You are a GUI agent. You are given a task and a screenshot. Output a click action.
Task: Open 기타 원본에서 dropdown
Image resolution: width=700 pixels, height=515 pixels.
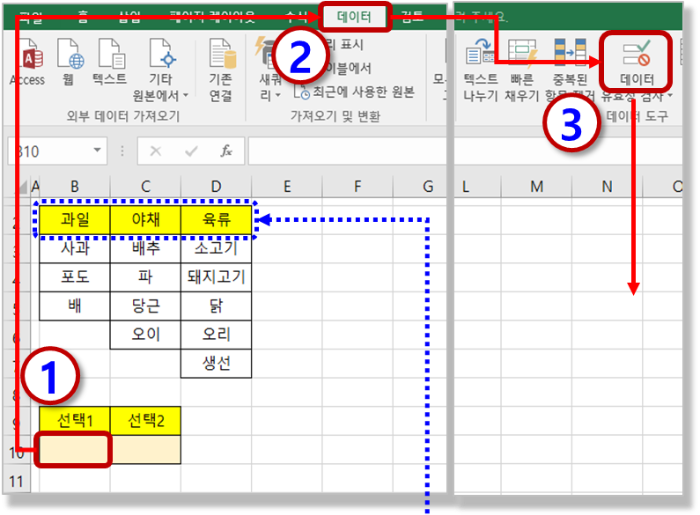161,70
